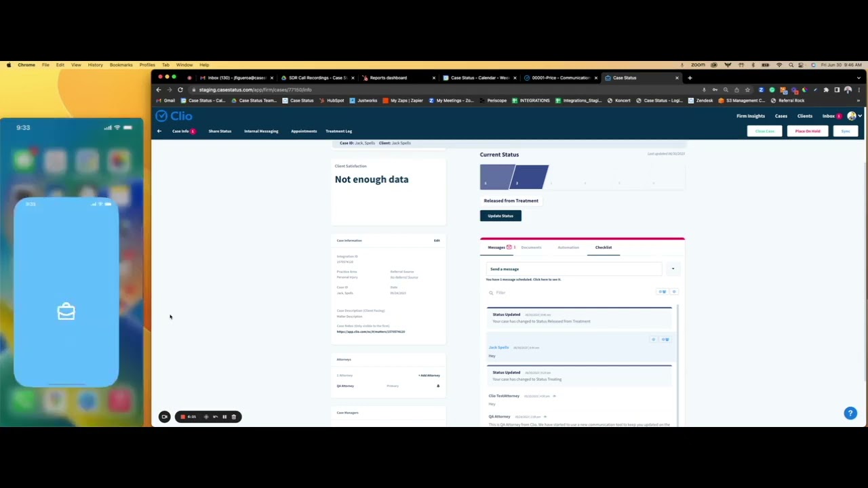Toggle the combined filter icon next to Filter
This screenshot has height=488, width=868.
click(663, 292)
